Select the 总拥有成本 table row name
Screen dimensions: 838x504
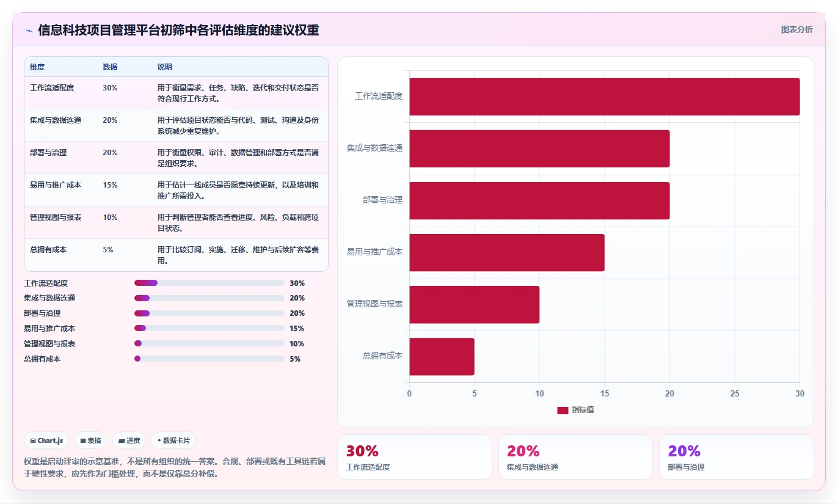point(48,250)
